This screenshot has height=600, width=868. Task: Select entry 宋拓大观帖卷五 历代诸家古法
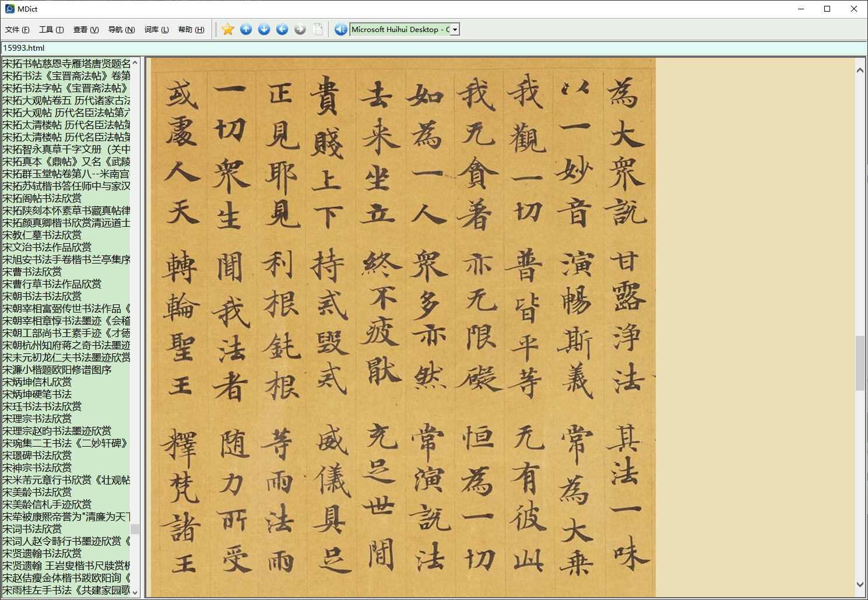[x=66, y=100]
